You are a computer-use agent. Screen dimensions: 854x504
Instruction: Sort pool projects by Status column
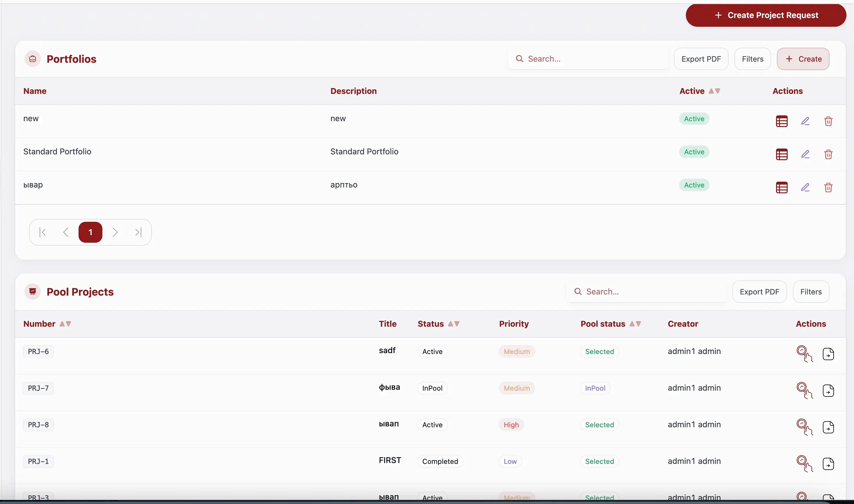point(453,324)
